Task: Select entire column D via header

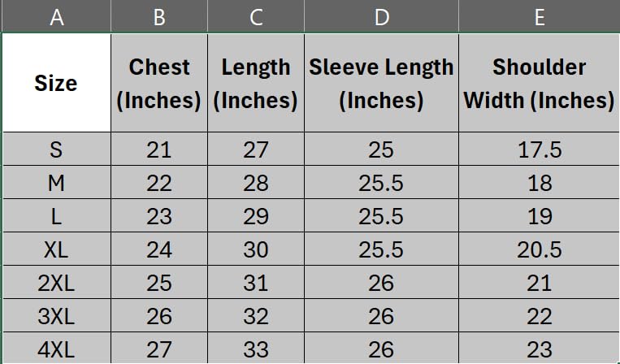Action: tap(381, 16)
